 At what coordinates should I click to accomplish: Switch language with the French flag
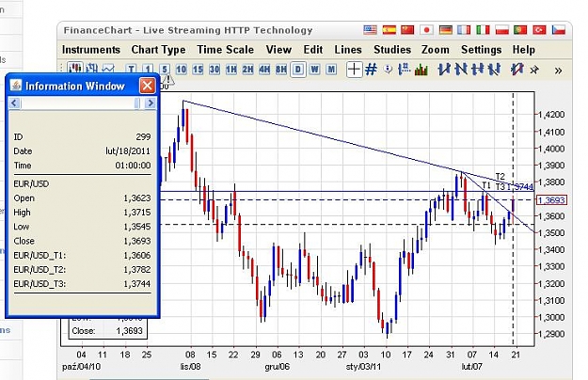coord(464,30)
